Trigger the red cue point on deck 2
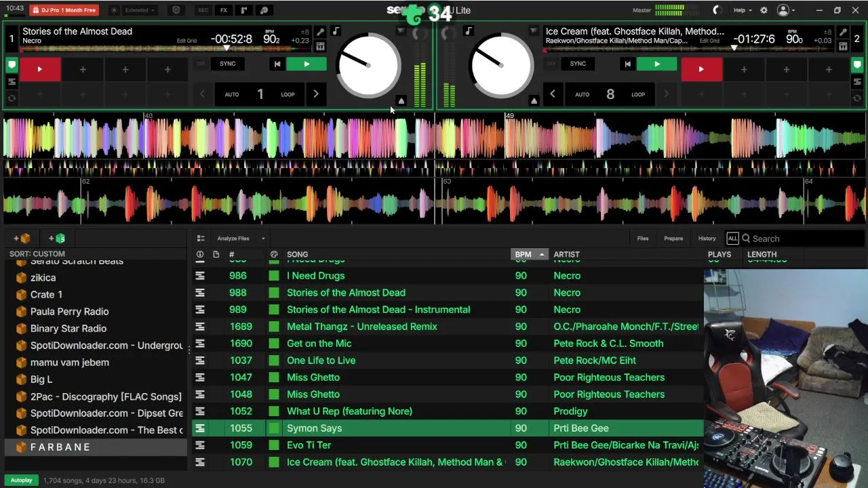Viewport: 868px width, 488px height. tap(701, 69)
